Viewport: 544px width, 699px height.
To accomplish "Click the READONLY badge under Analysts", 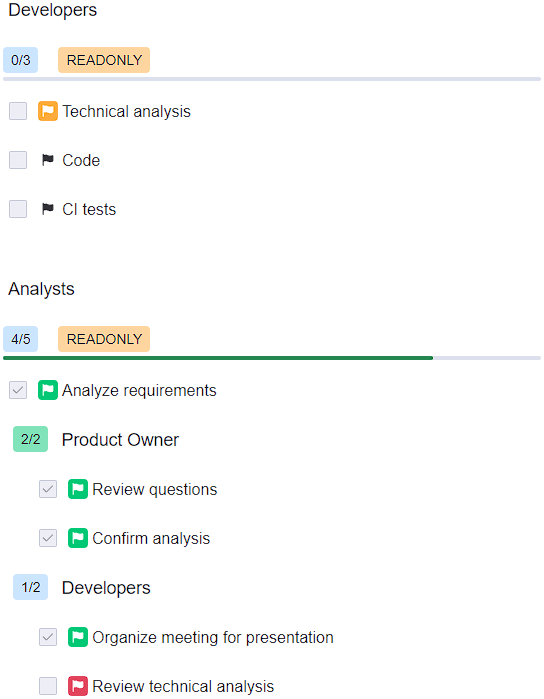I will [x=104, y=339].
